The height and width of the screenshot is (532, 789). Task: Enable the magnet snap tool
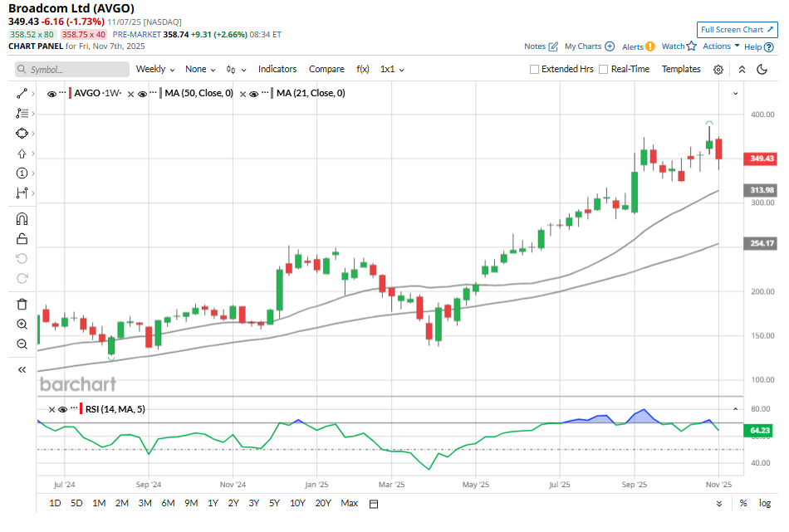[22, 219]
